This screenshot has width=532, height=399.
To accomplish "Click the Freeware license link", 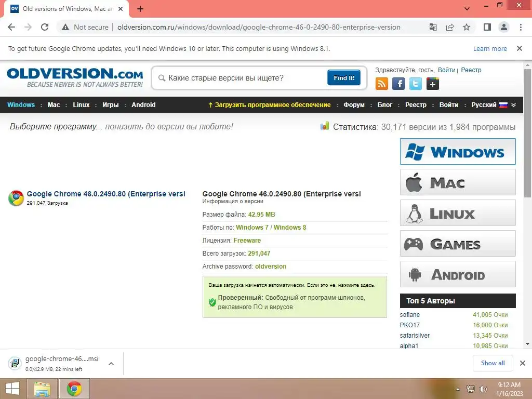I will tap(247, 240).
